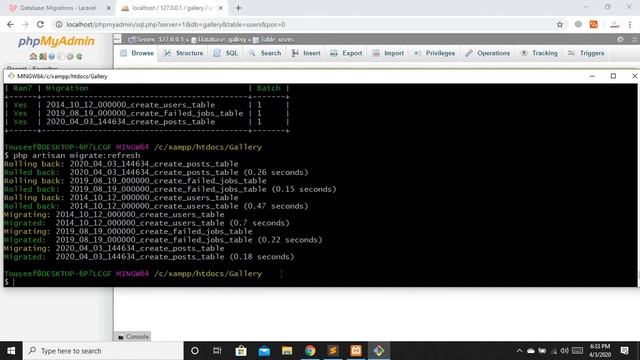This screenshot has height=360, width=640.
Task: Switch to Operations tab
Action: click(x=488, y=53)
